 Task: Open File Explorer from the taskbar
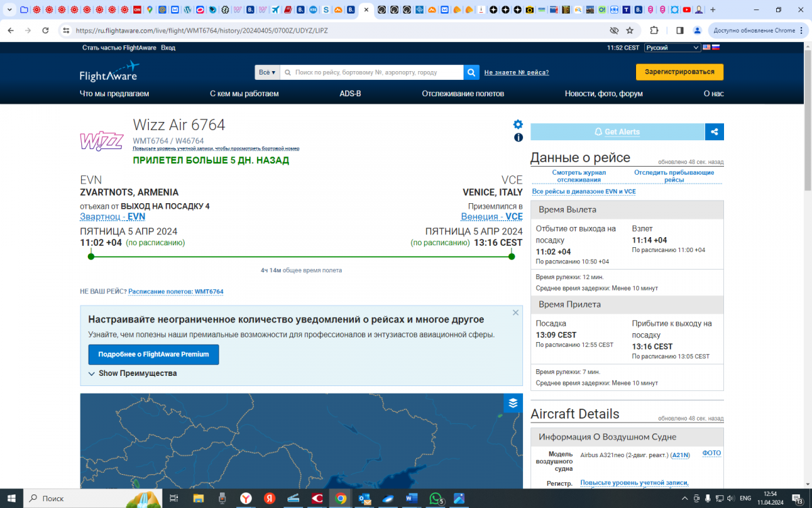pyautogui.click(x=198, y=498)
